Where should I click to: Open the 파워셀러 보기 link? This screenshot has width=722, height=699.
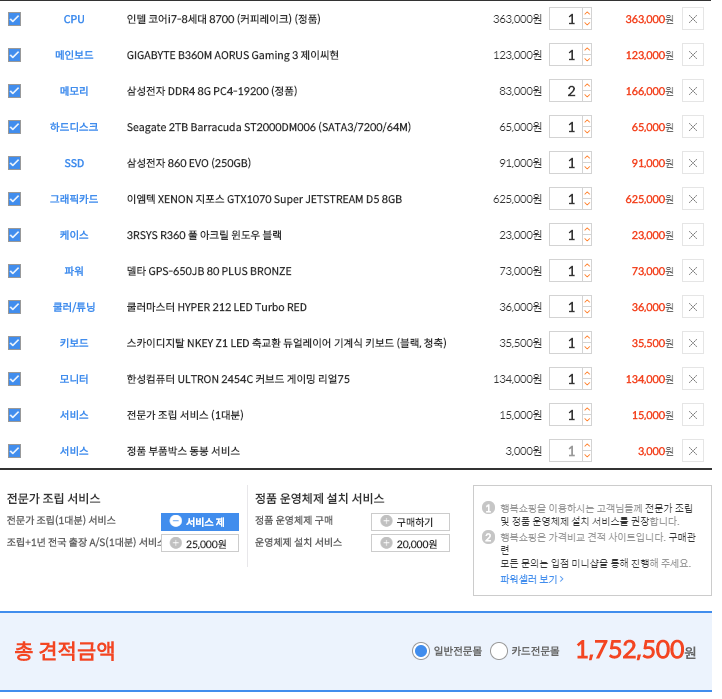pyautogui.click(x=532, y=579)
